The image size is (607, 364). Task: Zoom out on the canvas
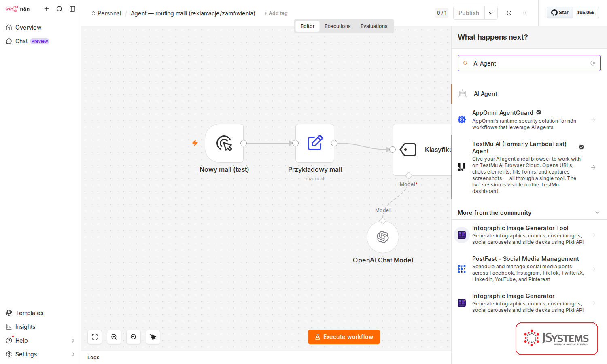pos(134,337)
